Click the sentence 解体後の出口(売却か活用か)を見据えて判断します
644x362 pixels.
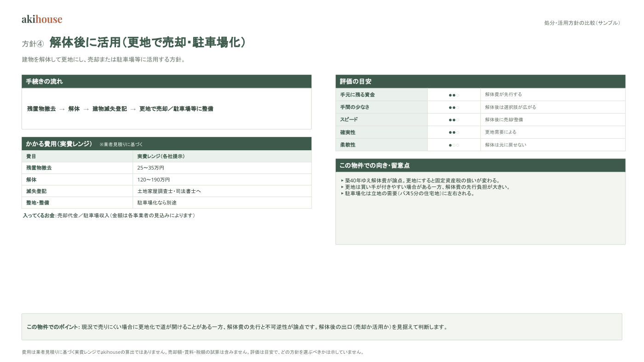click(x=383, y=327)
